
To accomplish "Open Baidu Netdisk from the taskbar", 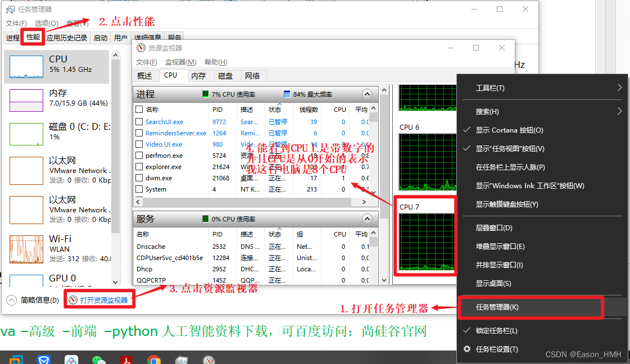I will [71, 361].
